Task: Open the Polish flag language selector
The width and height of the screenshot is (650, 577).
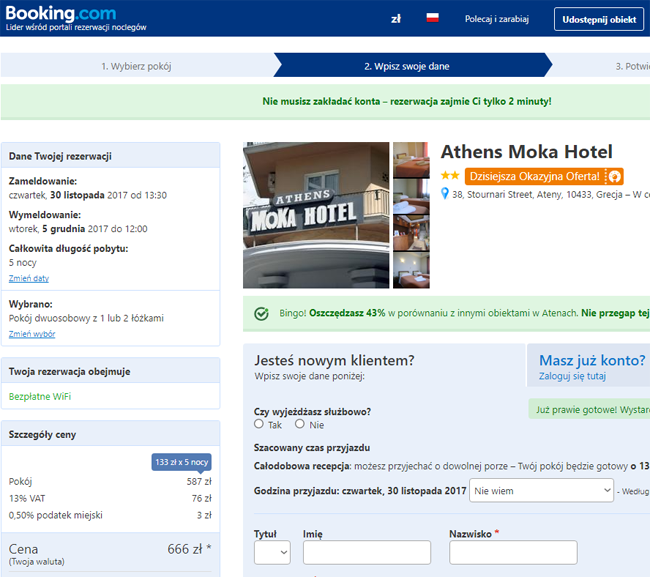Action: (x=433, y=18)
